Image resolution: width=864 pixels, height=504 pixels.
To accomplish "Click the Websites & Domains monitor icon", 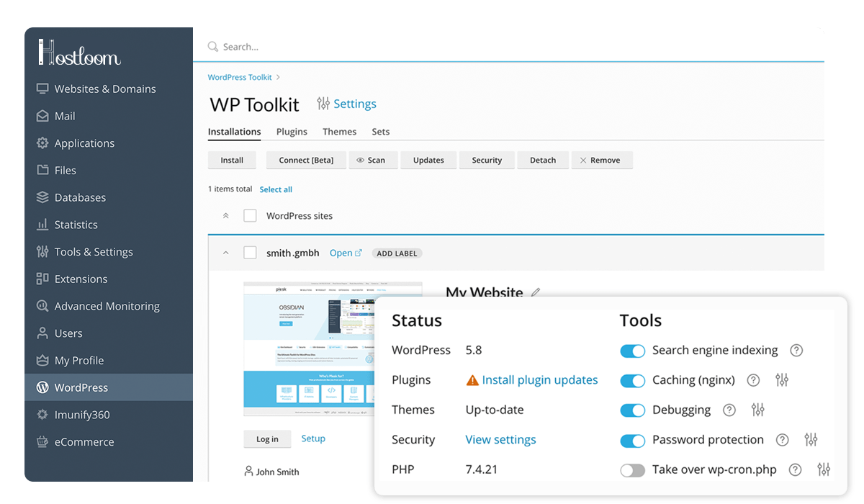I will pyautogui.click(x=42, y=89).
